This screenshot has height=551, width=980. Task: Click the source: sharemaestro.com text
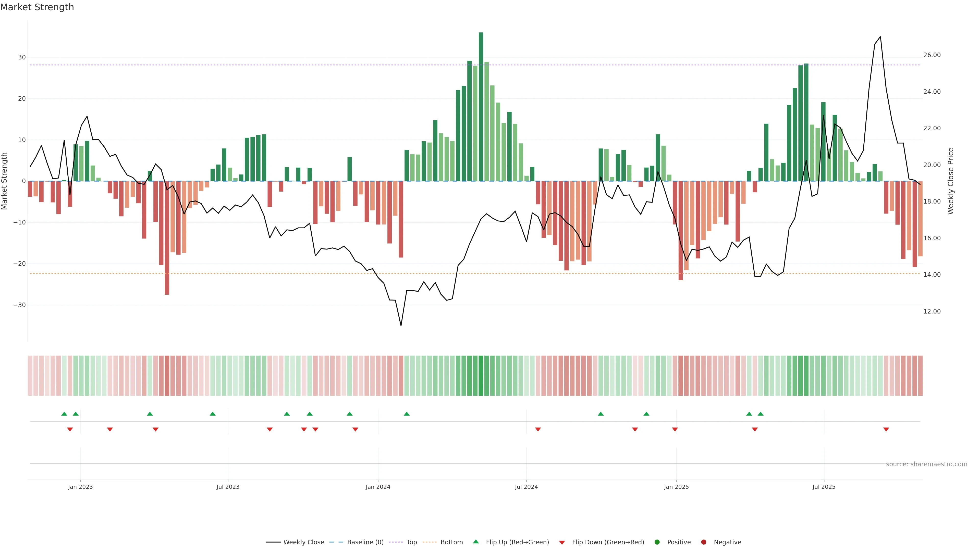pyautogui.click(x=926, y=464)
